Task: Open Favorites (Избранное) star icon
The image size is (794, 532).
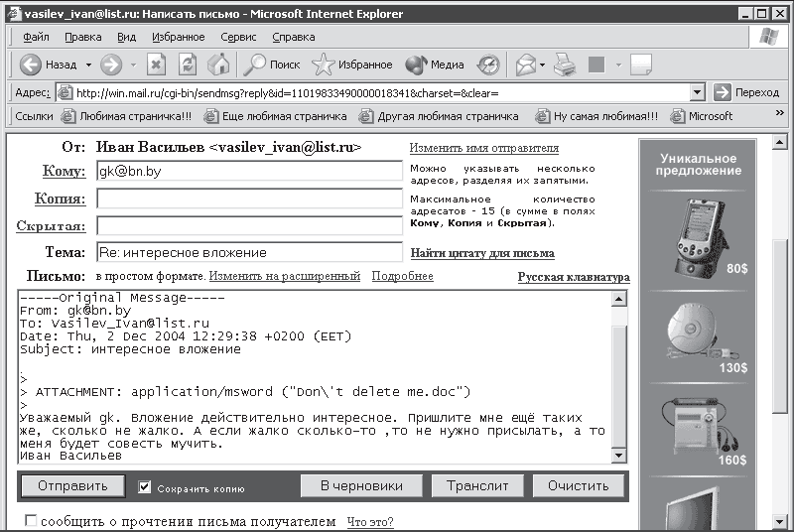Action: pos(352,65)
